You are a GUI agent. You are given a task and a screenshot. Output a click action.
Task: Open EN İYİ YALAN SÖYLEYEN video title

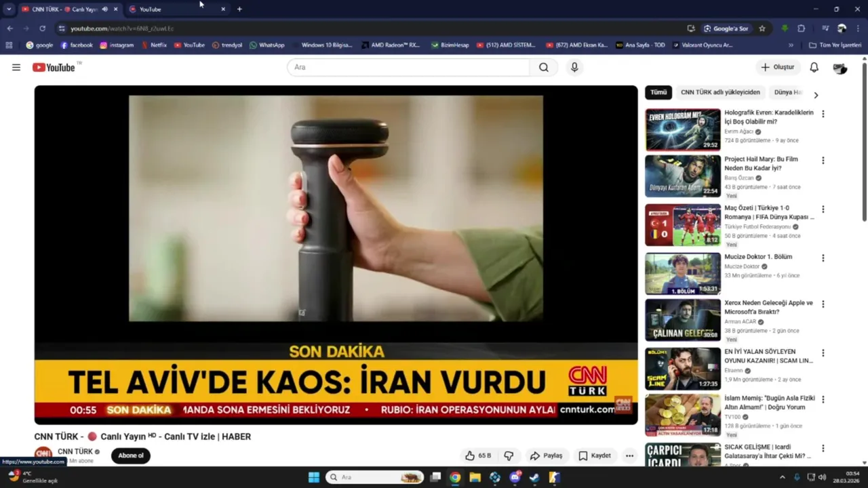point(769,357)
